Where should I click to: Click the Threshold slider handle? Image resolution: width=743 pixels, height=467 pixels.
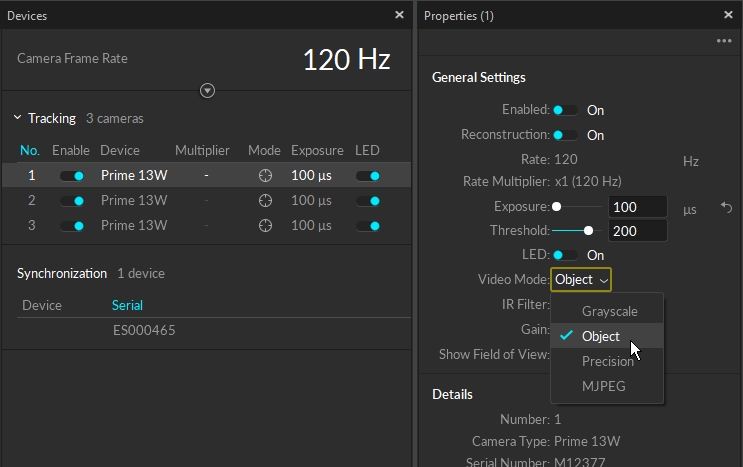point(589,231)
